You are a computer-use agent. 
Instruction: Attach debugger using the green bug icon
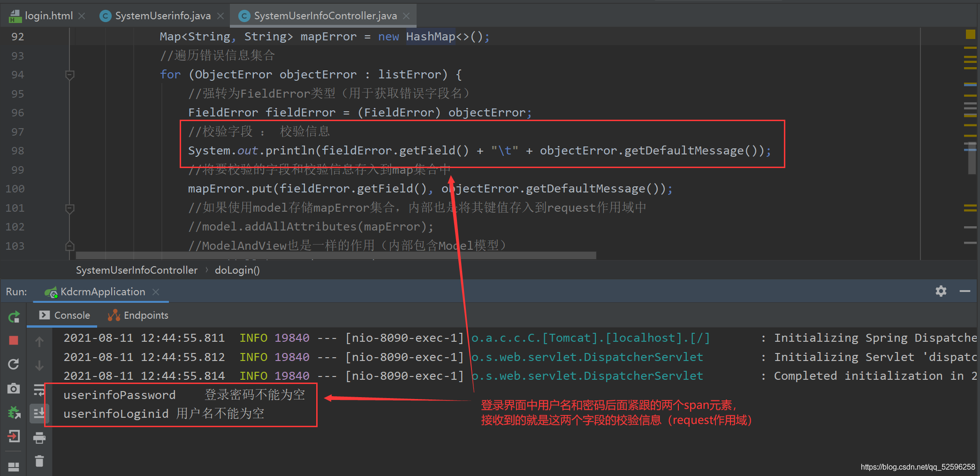click(14, 413)
